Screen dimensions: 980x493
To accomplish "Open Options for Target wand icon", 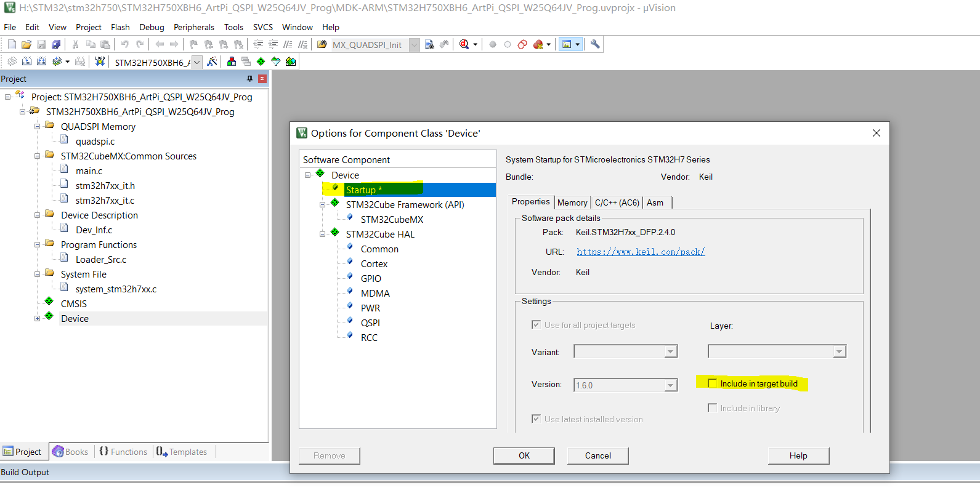I will (212, 62).
